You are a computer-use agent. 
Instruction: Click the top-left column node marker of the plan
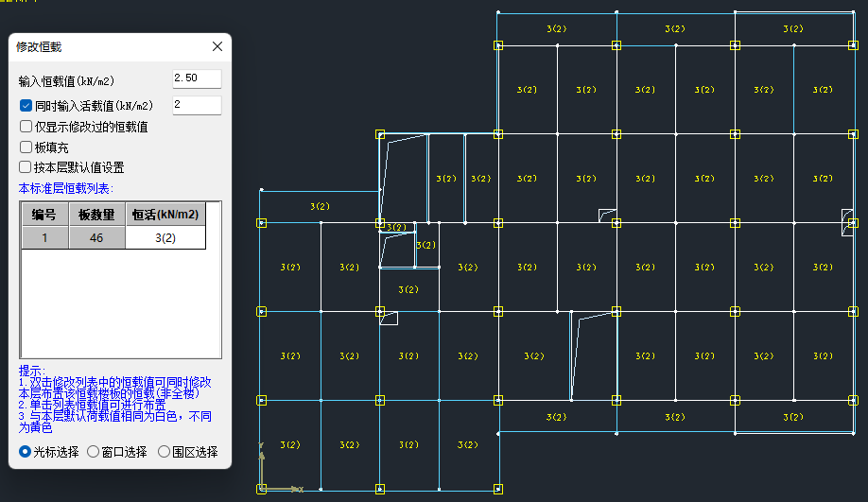(498, 45)
